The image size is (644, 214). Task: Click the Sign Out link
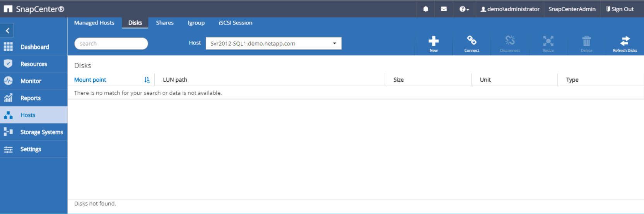click(x=620, y=9)
